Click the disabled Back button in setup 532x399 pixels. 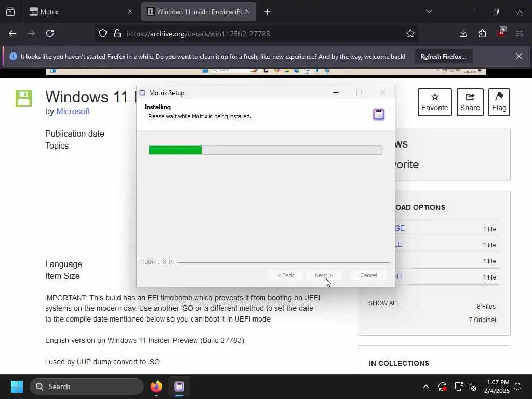pyautogui.click(x=285, y=275)
